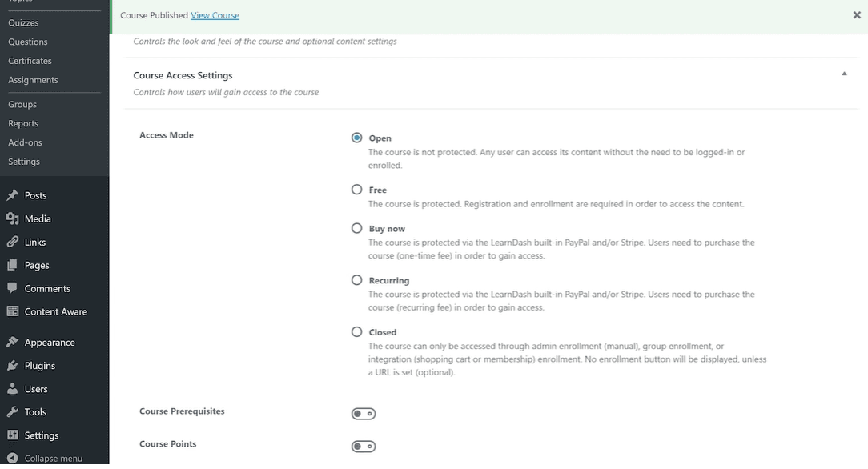
Task: Choose the Buy now access mode
Action: (356, 228)
